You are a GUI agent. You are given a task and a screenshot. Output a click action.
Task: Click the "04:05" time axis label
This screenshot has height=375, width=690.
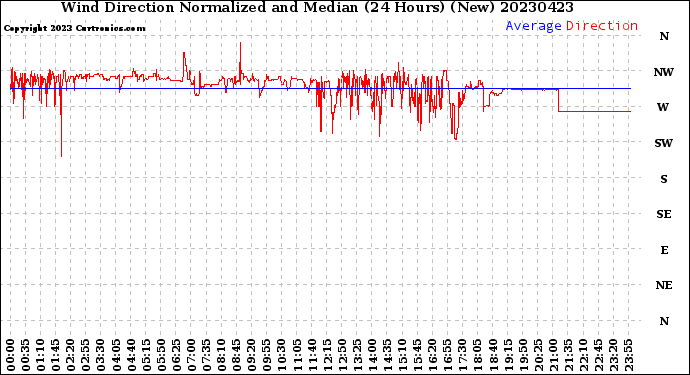[x=116, y=355]
